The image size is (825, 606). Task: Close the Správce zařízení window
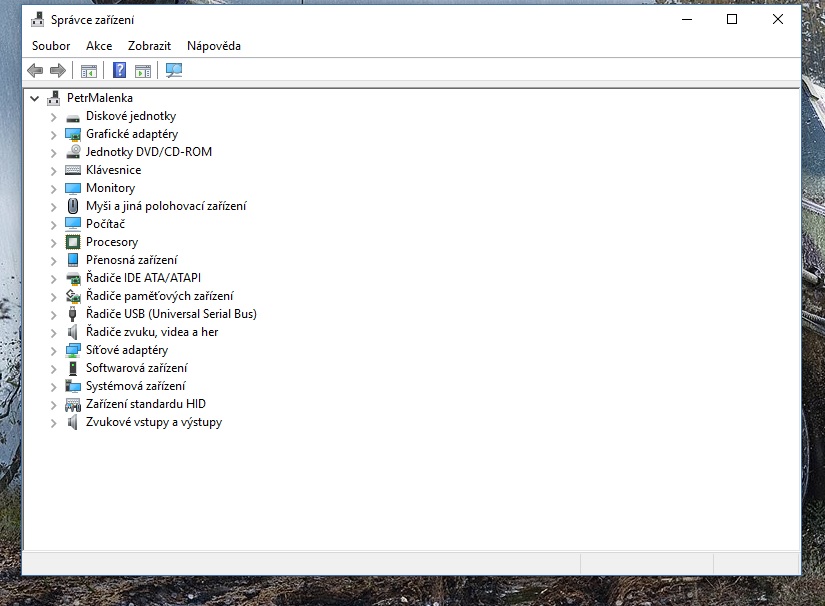click(778, 19)
